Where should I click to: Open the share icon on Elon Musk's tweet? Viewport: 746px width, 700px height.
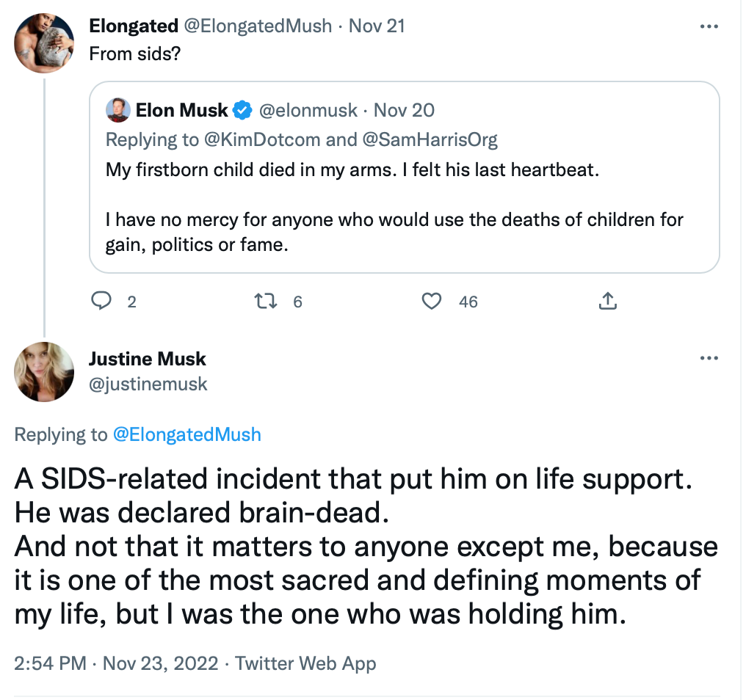pyautogui.click(x=608, y=301)
